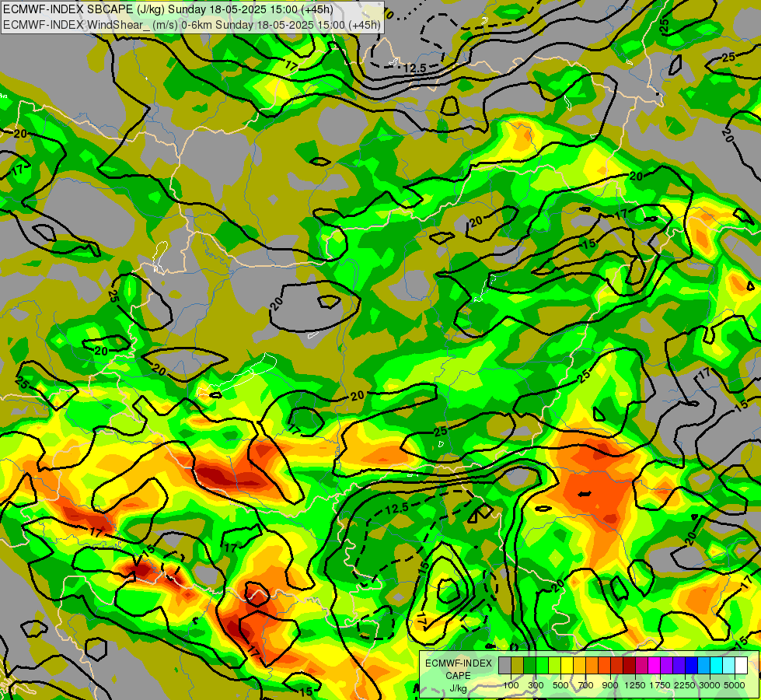Screen dimensions: 761x700
Task: Pick the crimson-pink swatch right of 1250
Action: pos(641,666)
